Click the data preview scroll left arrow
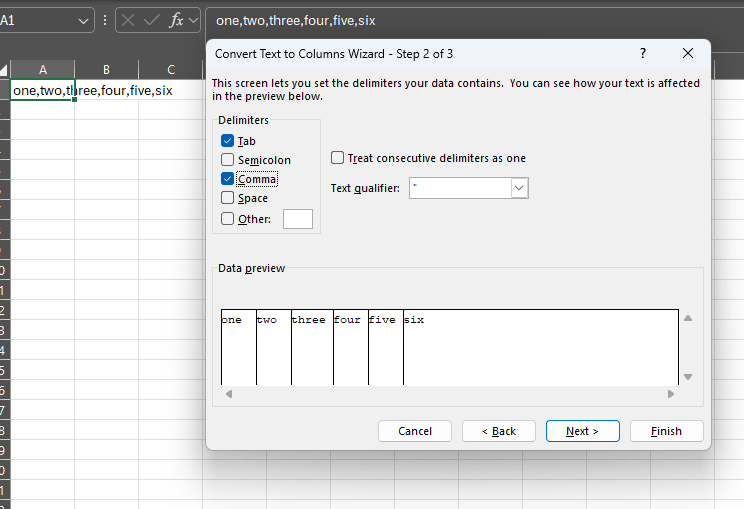 tap(229, 394)
